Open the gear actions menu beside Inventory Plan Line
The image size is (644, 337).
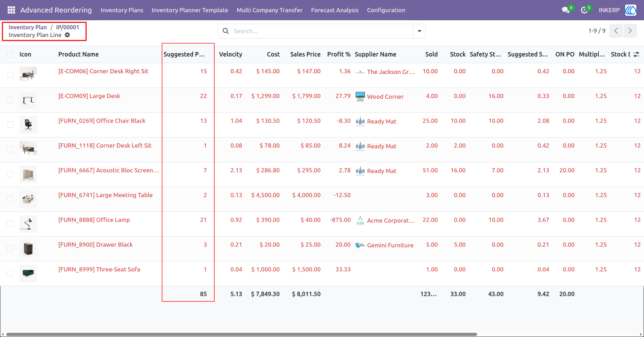(x=67, y=35)
